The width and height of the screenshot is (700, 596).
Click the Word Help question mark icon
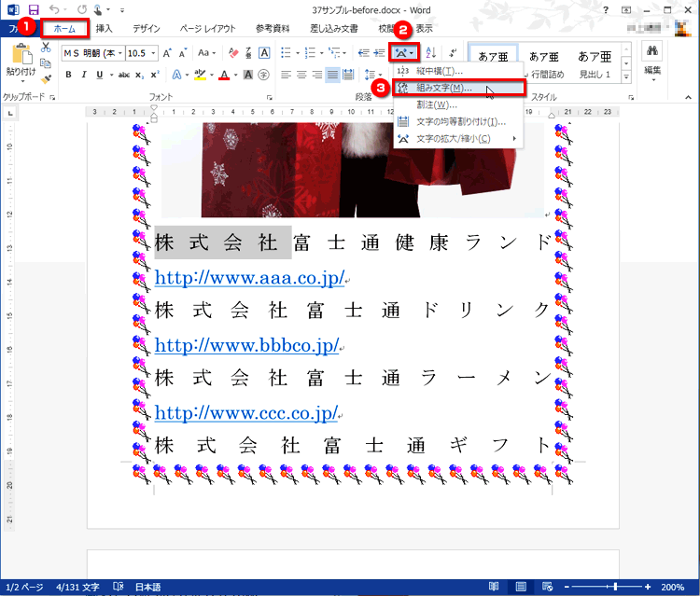pyautogui.click(x=606, y=10)
